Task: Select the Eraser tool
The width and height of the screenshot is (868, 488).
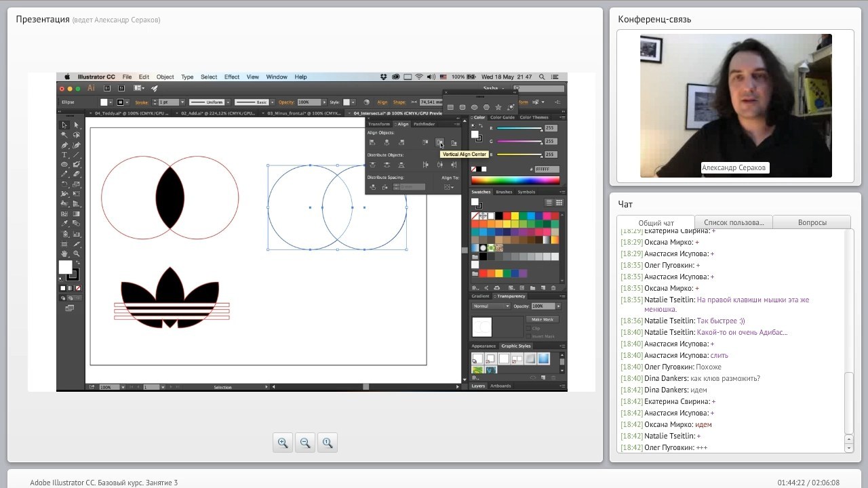Action: coord(76,174)
